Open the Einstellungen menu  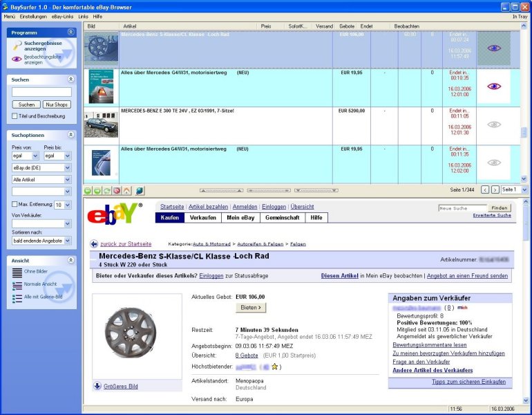pos(33,17)
